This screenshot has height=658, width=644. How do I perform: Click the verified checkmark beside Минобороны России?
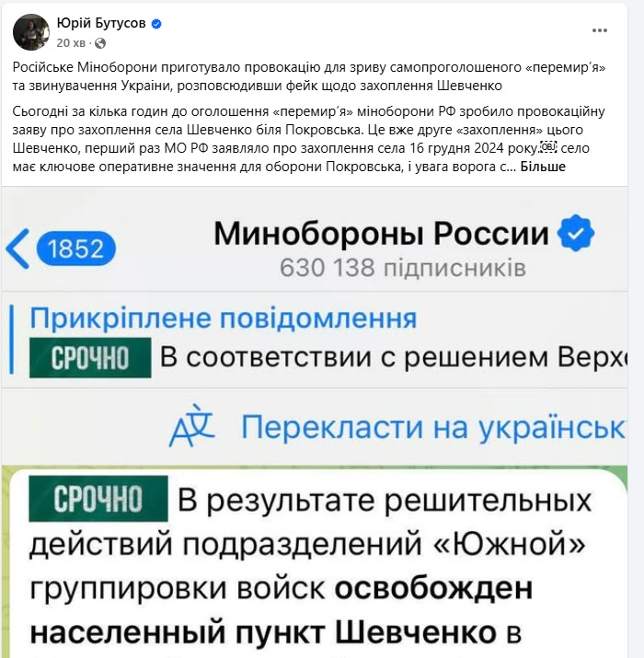(577, 234)
